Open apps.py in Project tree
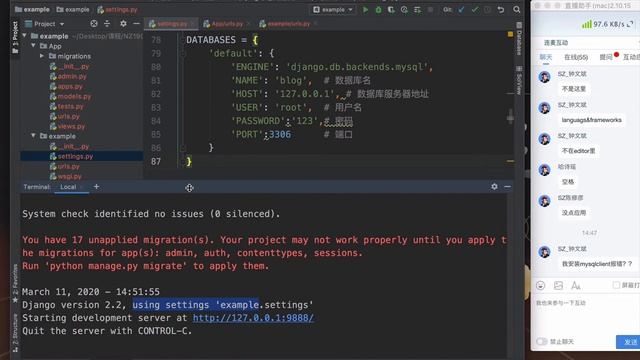Viewport: 640px width, 360px height. pos(67,87)
